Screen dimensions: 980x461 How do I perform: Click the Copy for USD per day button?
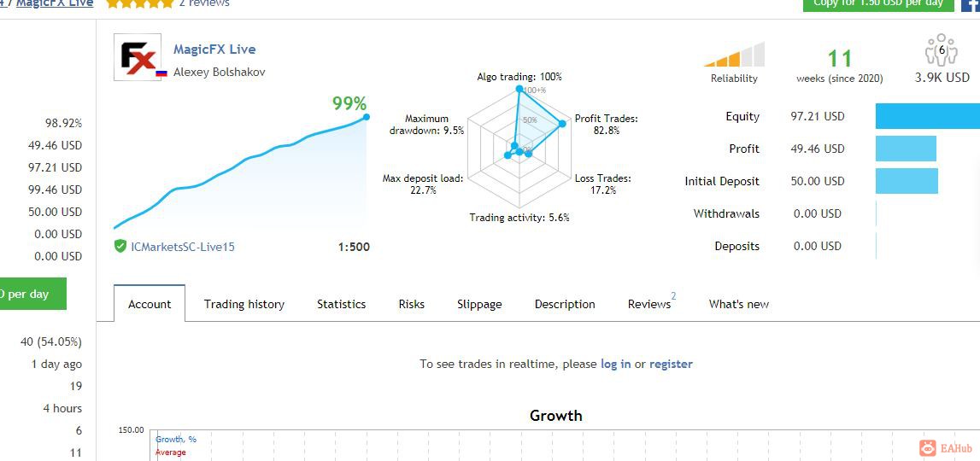coord(878,5)
